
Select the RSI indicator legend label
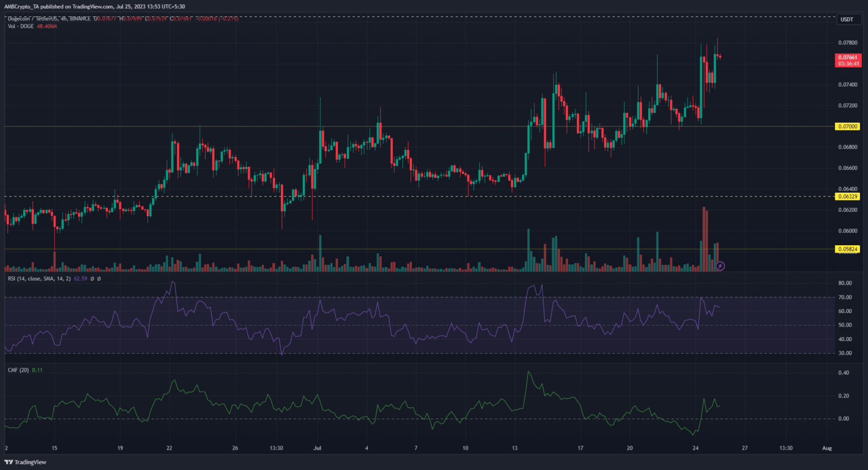pyautogui.click(x=39, y=278)
